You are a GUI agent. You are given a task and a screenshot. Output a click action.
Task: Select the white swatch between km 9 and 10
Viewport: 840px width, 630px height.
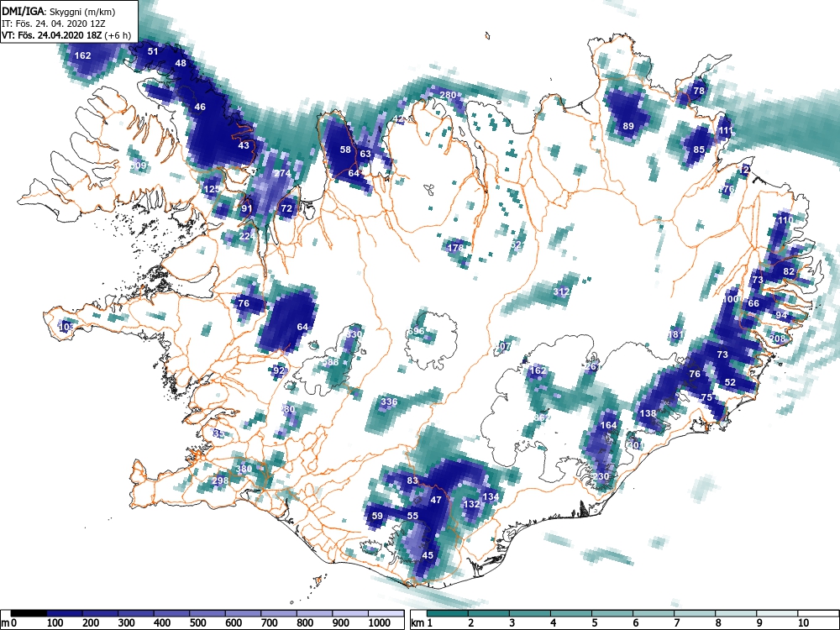pyautogui.click(x=777, y=613)
